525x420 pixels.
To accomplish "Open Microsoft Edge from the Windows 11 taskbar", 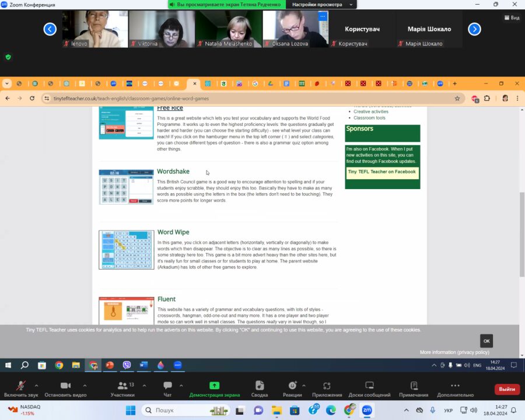I will tap(331, 410).
